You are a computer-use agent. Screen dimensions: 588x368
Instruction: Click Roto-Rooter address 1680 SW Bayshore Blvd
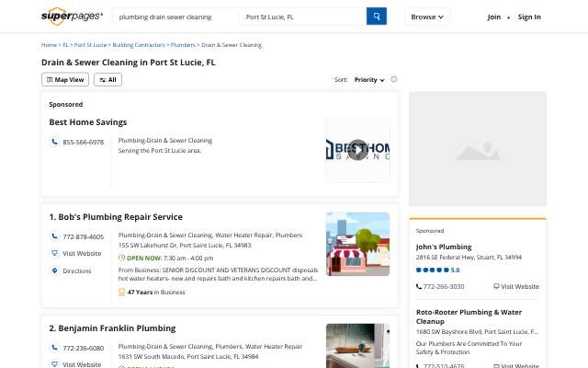476,331
